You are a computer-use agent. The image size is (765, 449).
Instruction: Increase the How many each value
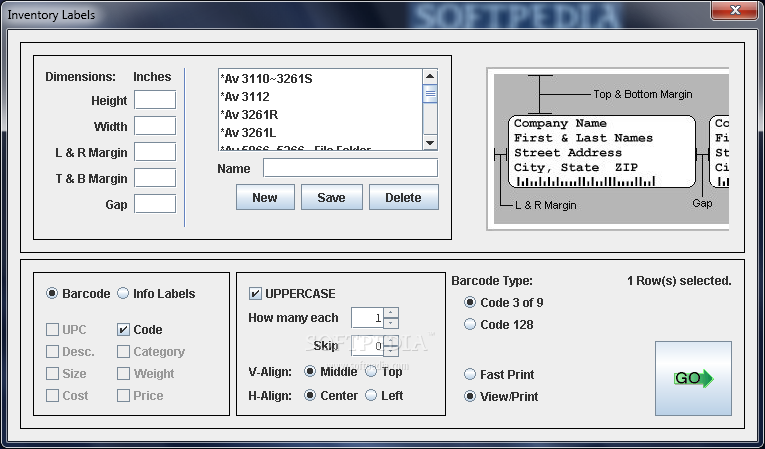(391, 313)
